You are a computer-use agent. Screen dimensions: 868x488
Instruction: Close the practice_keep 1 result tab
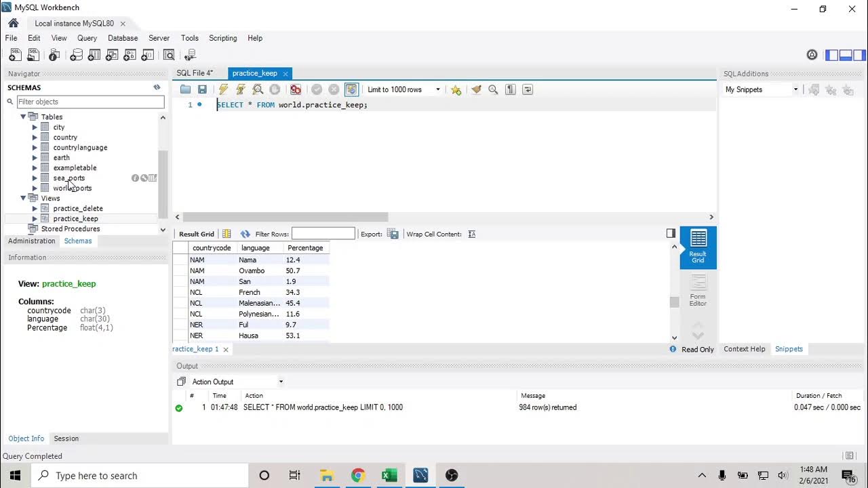pyautogui.click(x=226, y=349)
